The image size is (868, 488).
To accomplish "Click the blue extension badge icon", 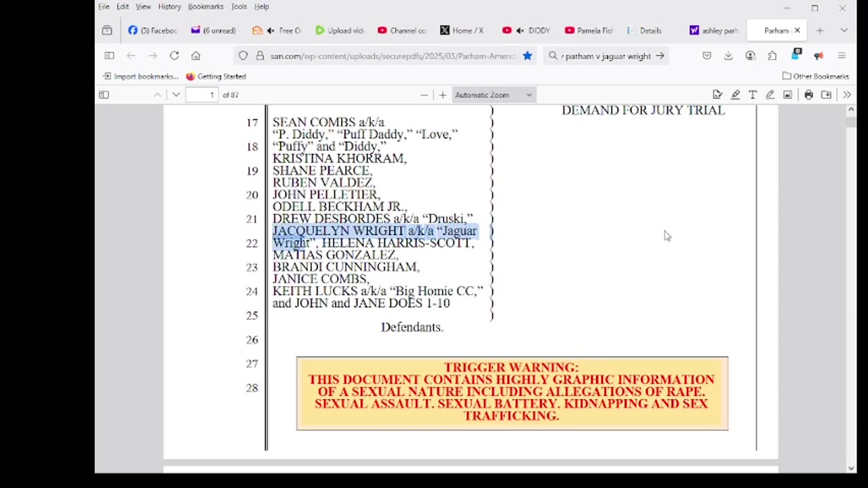I will (x=796, y=55).
